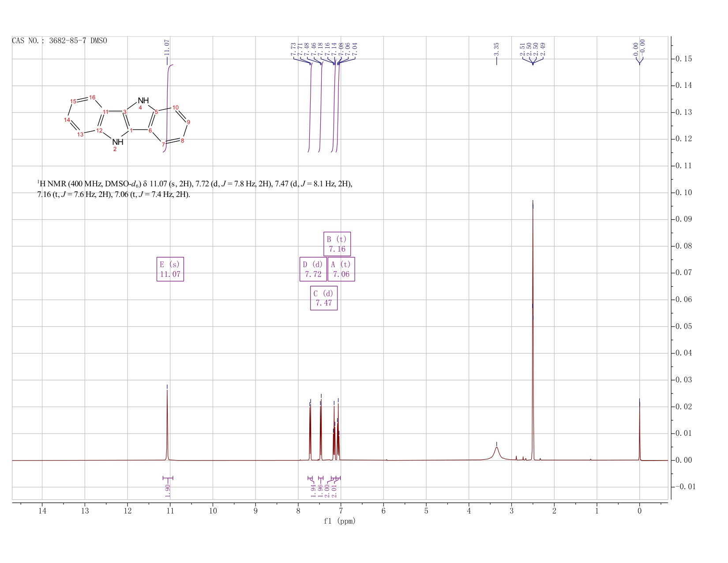Screen dimensions: 728x563
Task: Click the vertical 11.07 peak label at top
Action: click(167, 47)
